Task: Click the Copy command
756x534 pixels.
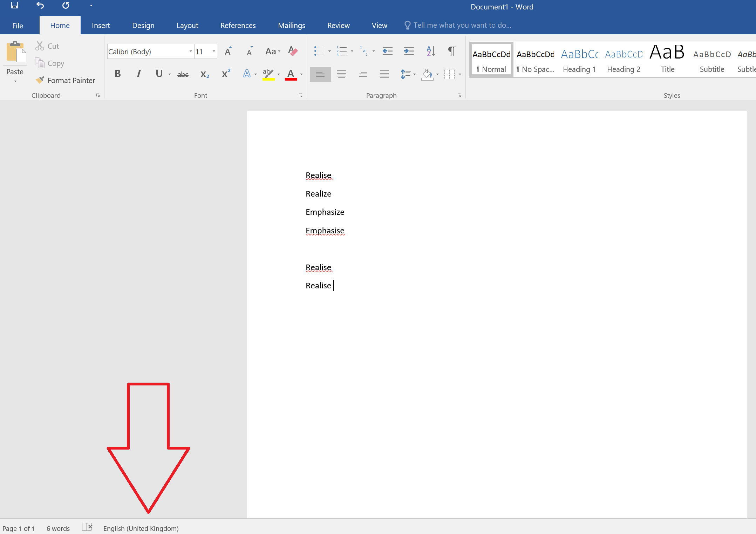Action: click(x=50, y=63)
